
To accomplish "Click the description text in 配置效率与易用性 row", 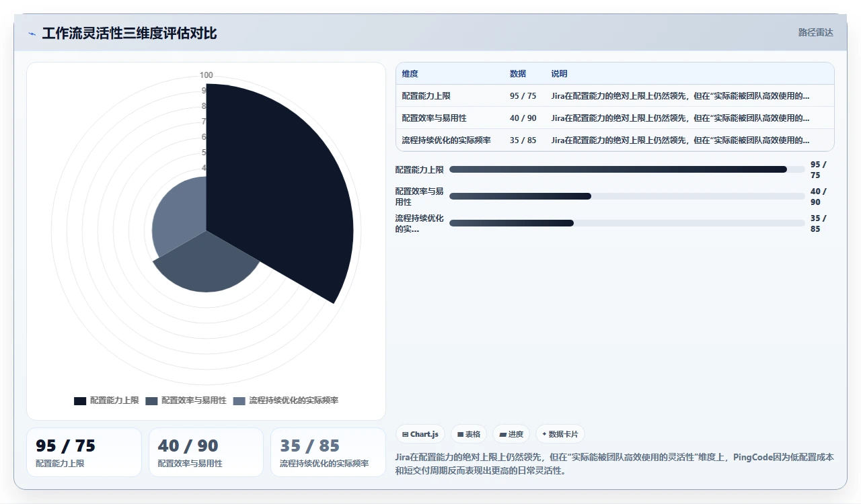I will [680, 118].
